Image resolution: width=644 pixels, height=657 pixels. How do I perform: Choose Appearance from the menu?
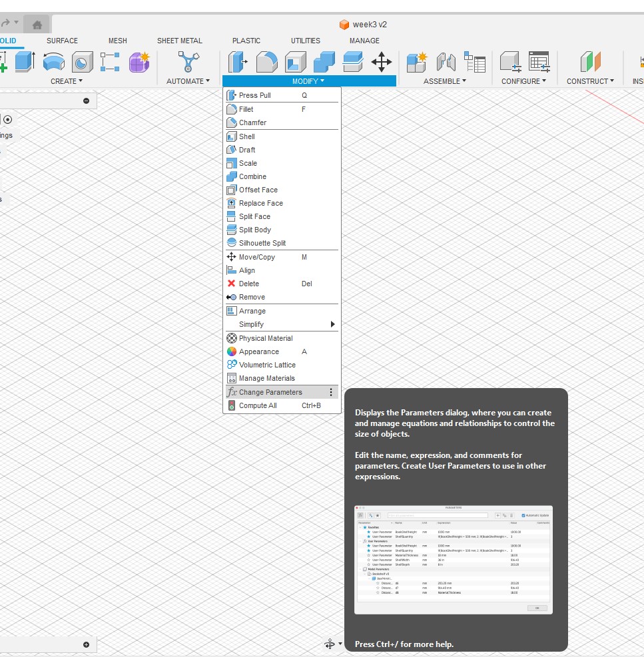(x=282, y=352)
